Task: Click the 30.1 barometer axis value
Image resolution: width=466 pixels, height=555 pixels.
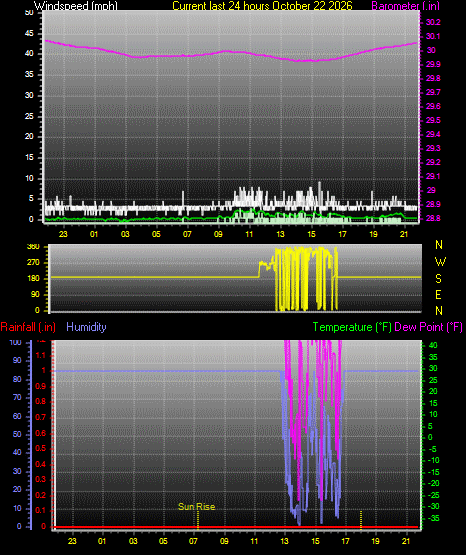Action: point(433,36)
